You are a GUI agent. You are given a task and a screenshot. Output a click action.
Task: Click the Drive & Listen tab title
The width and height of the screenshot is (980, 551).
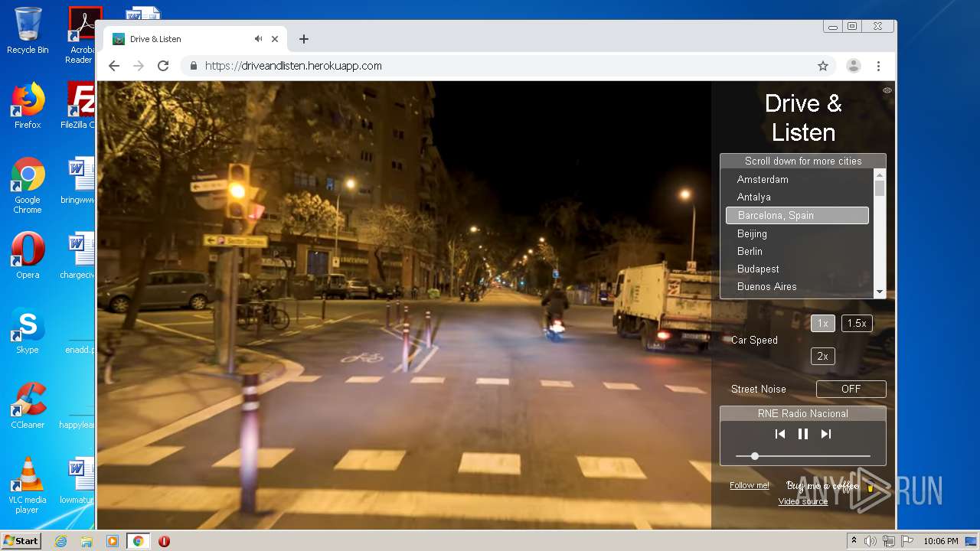(155, 39)
